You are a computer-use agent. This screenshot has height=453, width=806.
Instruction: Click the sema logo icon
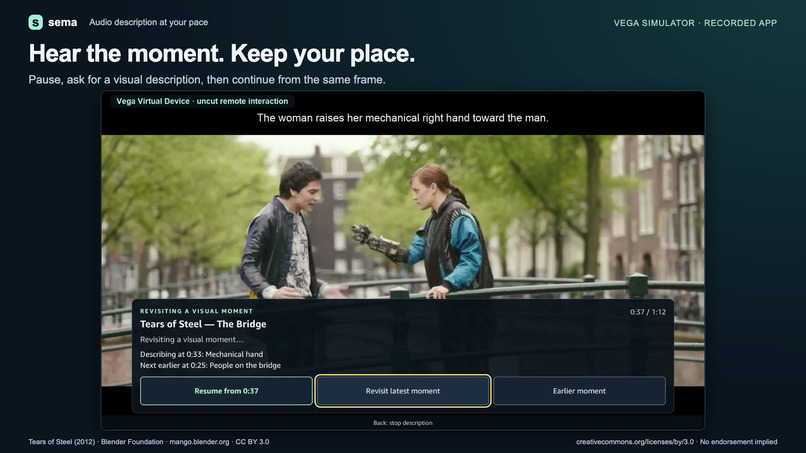pyautogui.click(x=35, y=22)
